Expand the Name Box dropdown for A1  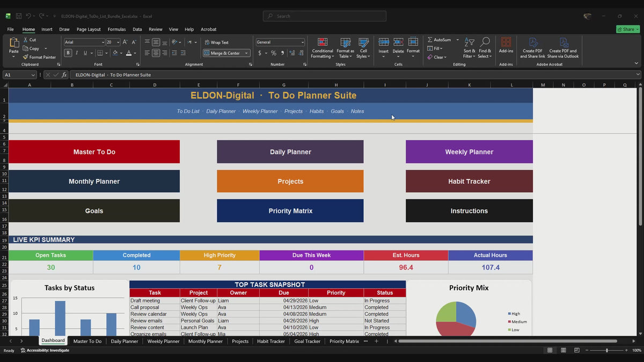pyautogui.click(x=33, y=75)
